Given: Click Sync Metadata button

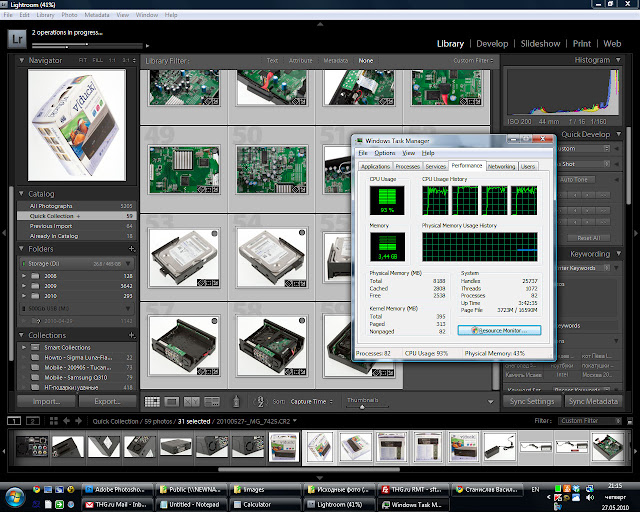Looking at the screenshot, I should pos(593,402).
